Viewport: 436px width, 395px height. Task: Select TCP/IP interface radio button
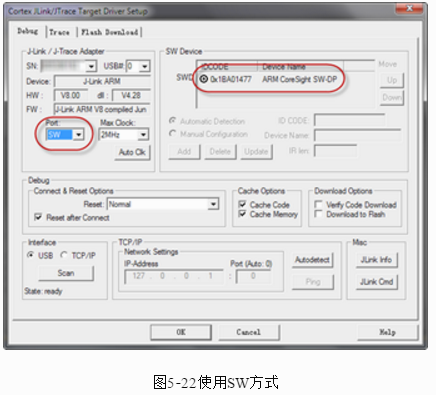64,255
